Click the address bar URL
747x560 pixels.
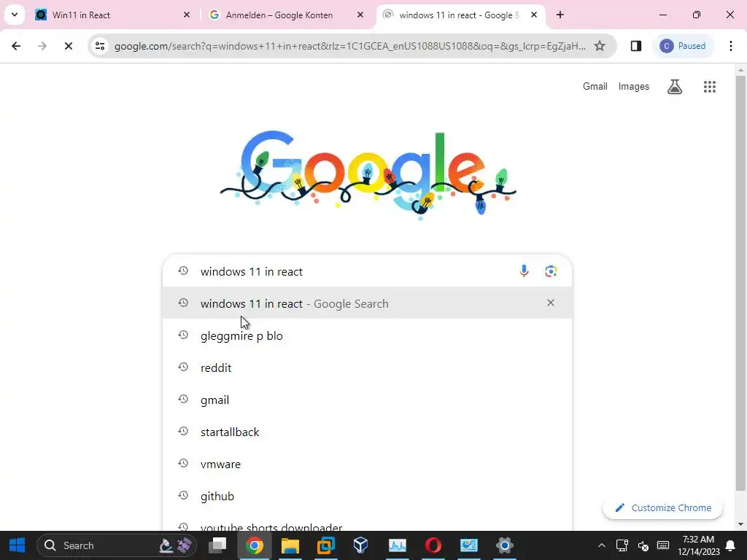tap(350, 46)
